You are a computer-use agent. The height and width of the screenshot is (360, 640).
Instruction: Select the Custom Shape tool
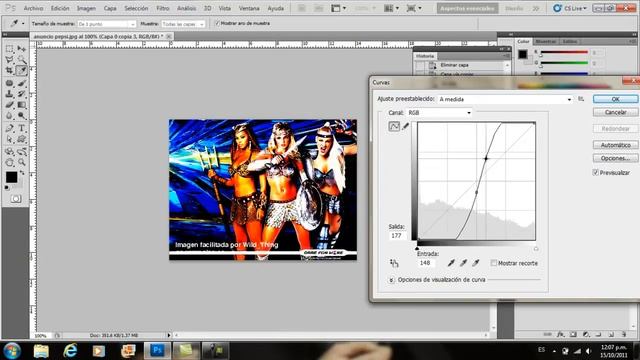click(22, 140)
